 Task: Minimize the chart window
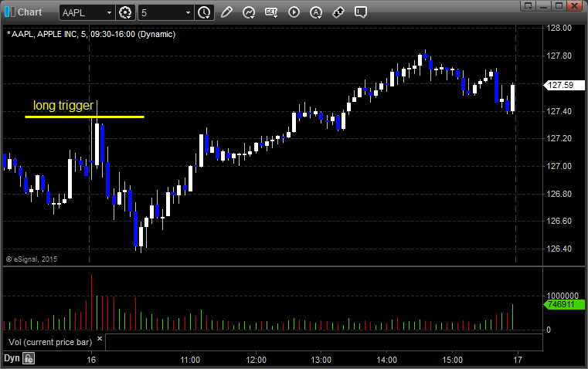[x=544, y=5]
